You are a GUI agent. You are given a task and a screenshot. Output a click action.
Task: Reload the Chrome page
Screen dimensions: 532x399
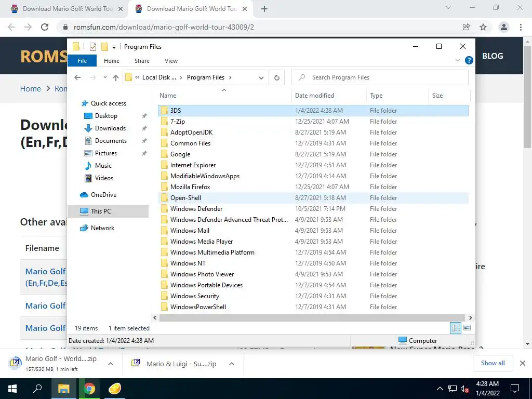[x=45, y=27]
